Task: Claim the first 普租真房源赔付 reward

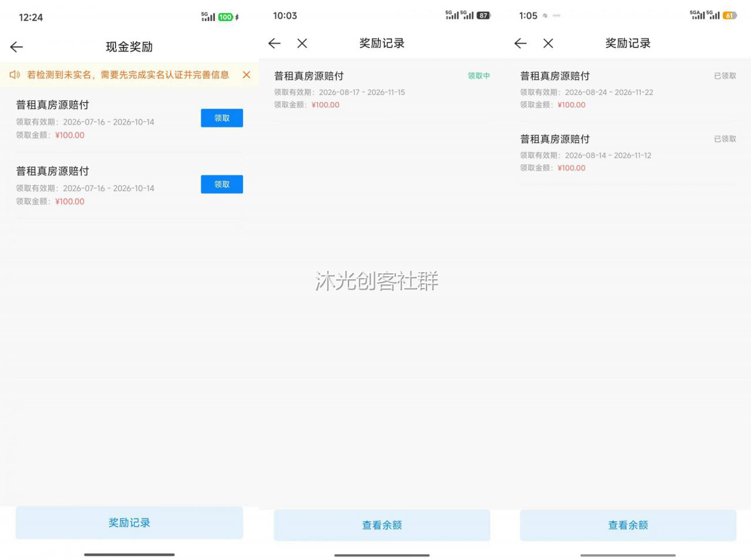Action: (222, 118)
